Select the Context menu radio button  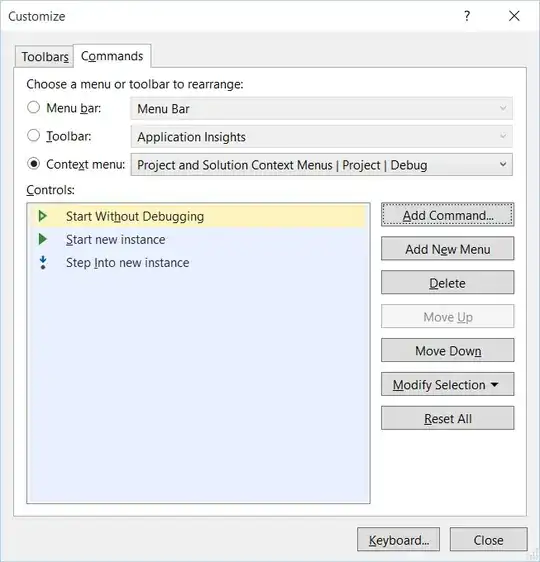(x=33, y=164)
